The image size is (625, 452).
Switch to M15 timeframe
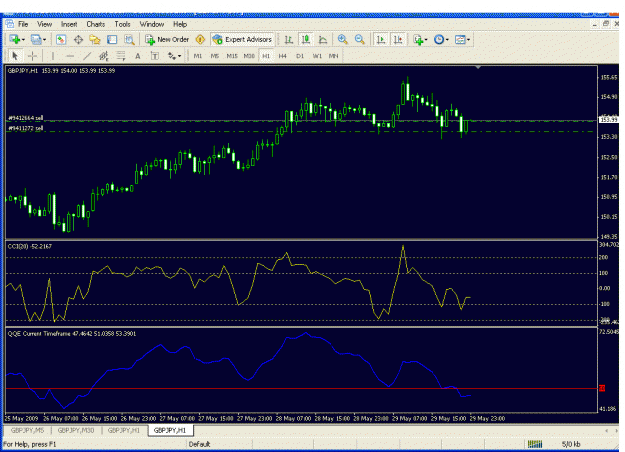tap(232, 56)
